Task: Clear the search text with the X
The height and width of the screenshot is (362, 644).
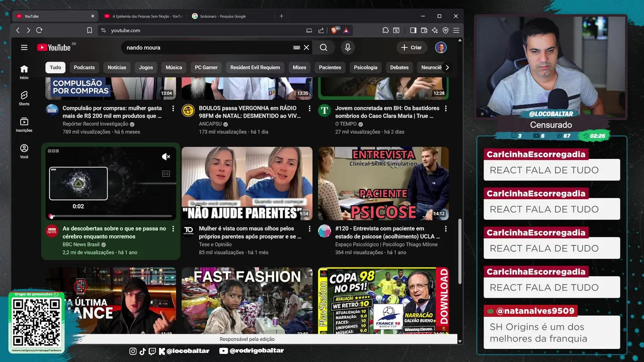Action: click(306, 47)
